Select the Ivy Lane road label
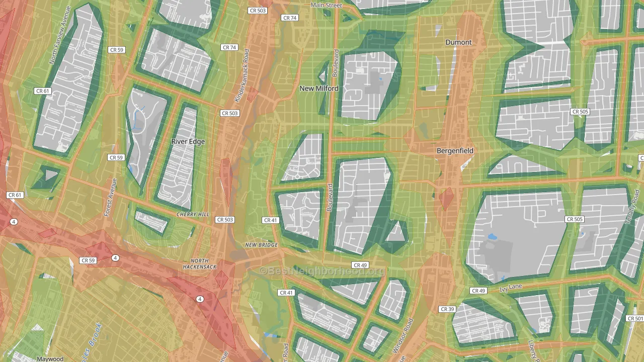Screen dimensions: 644x362 tap(512, 288)
